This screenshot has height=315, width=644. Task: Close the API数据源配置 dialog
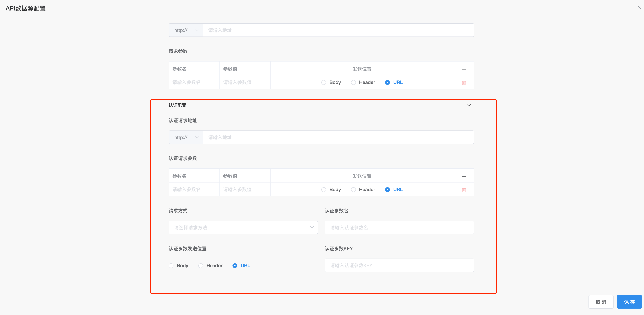[639, 7]
